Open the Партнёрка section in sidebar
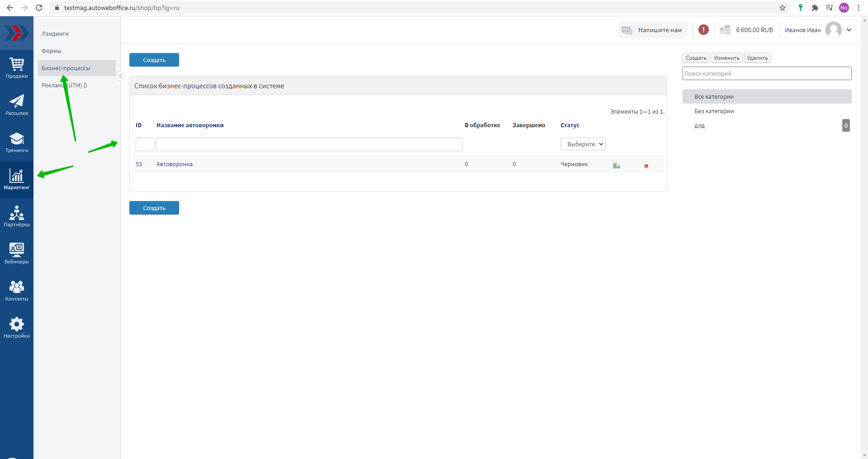868x459 pixels. (17, 216)
